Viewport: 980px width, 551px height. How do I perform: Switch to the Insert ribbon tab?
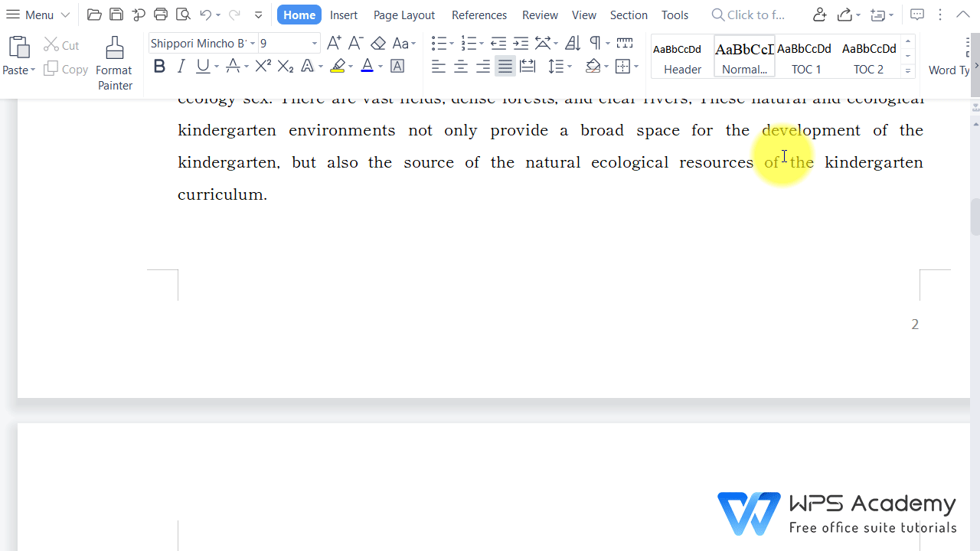[343, 15]
